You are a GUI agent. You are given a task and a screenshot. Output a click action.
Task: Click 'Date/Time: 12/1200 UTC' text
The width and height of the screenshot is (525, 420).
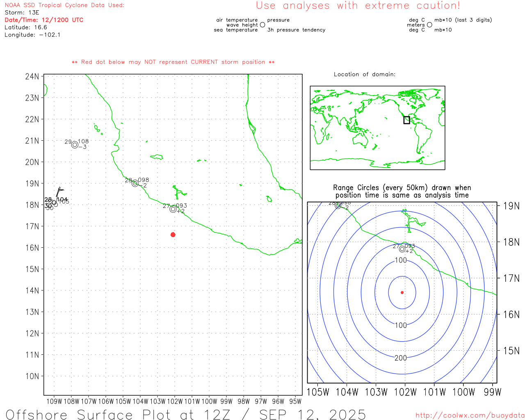pos(44,20)
